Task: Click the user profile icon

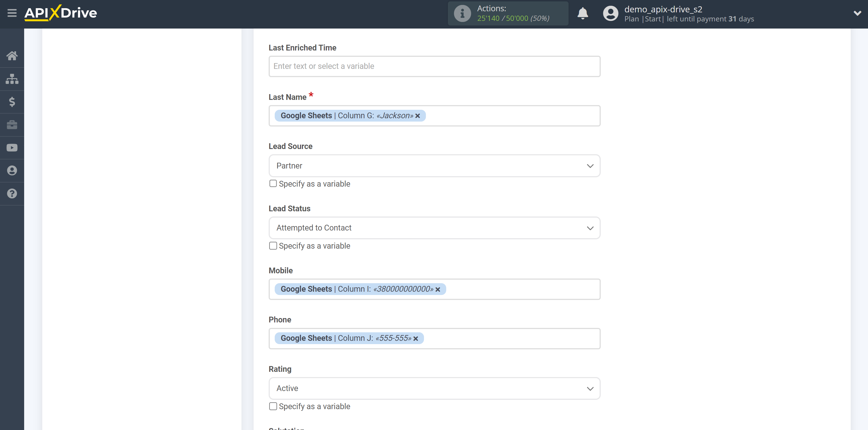Action: 609,13
